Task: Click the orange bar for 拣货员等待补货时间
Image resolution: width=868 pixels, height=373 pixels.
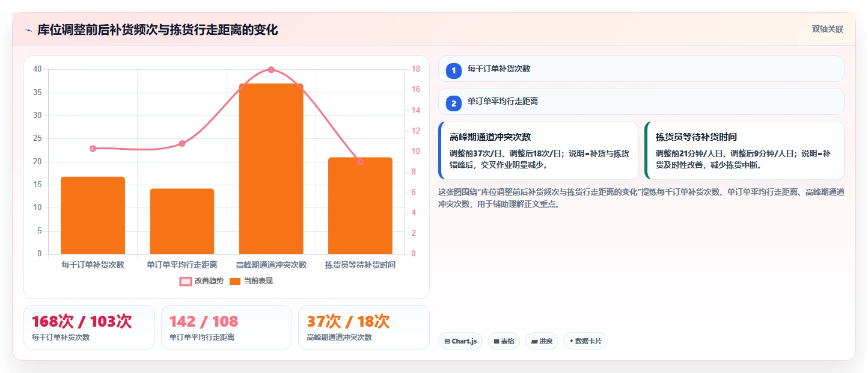Action: tap(360, 206)
